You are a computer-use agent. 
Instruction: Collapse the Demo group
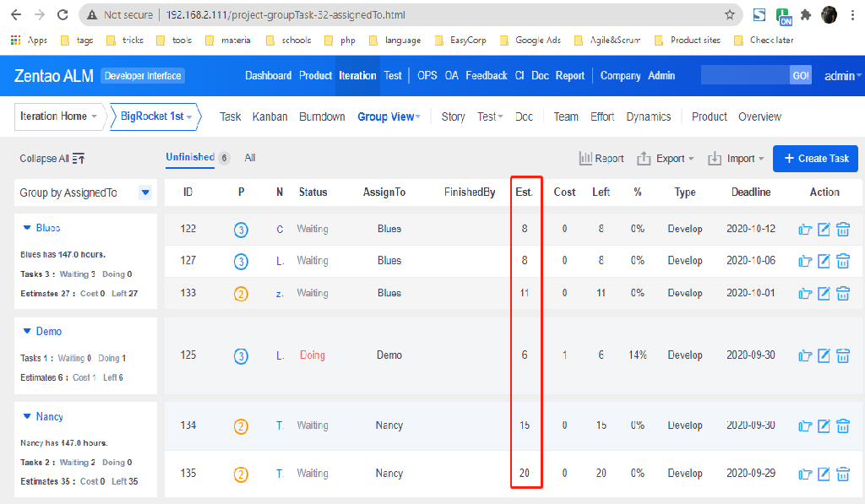[27, 332]
